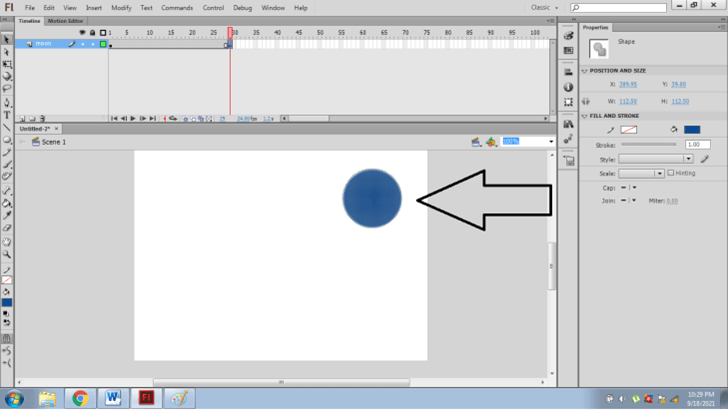Viewport: 728px width, 410px height.
Task: Click the blue fill color swatch in Properties
Action: click(692, 130)
